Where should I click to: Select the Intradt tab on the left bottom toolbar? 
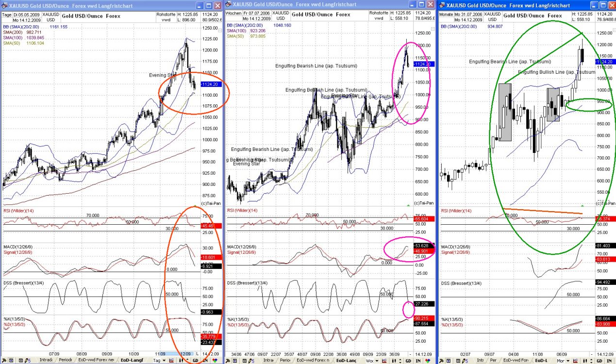(x=45, y=361)
